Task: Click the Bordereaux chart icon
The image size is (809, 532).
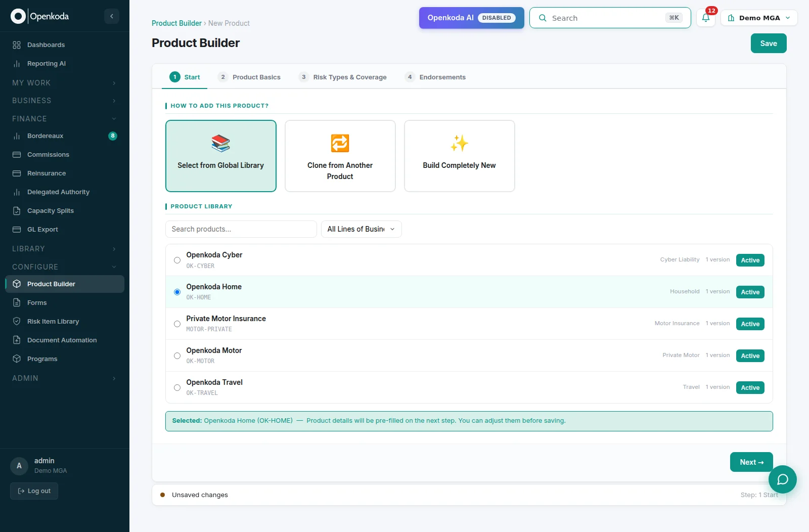Action: point(17,136)
